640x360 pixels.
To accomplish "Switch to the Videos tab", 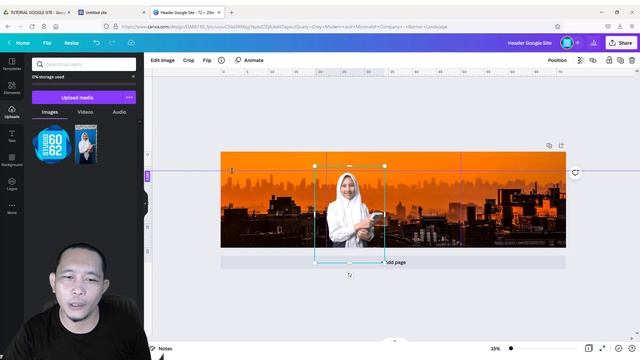I will coord(85,112).
